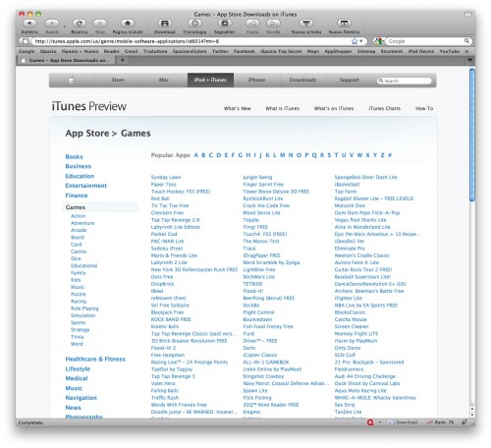Click the vertical page scrollbar thumb

tap(472, 135)
